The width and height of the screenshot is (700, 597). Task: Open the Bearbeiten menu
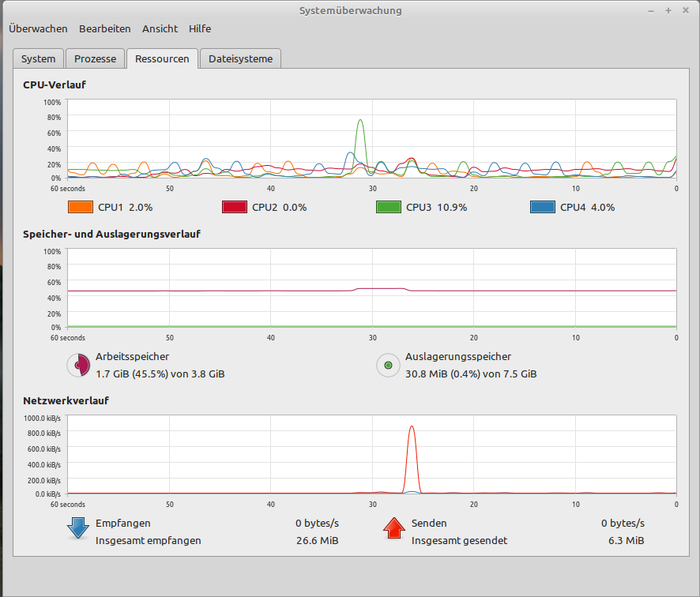104,28
